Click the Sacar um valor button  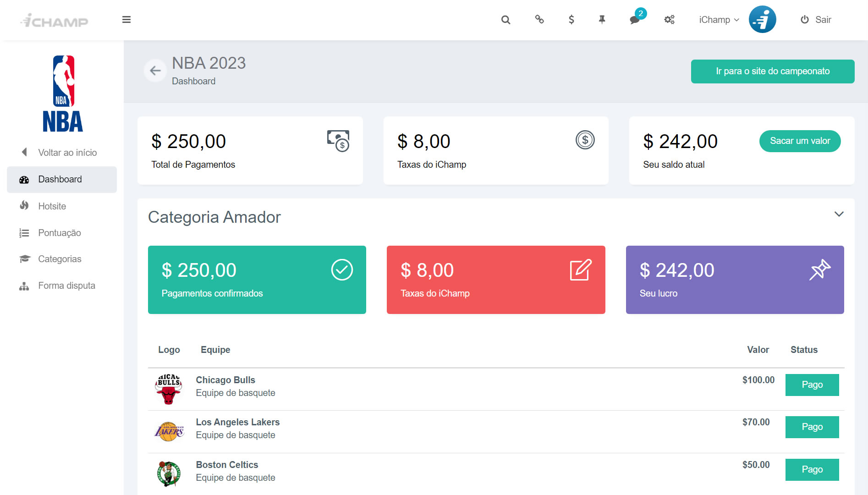point(800,141)
